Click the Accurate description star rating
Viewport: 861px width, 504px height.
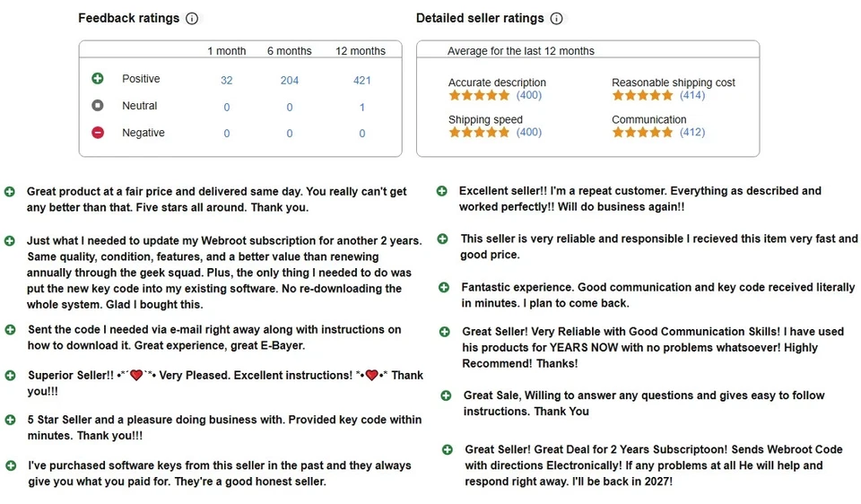479,95
